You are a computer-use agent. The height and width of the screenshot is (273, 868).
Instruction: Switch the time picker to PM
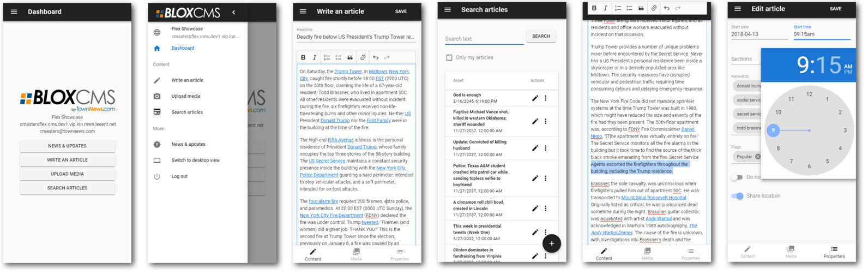tap(848, 72)
